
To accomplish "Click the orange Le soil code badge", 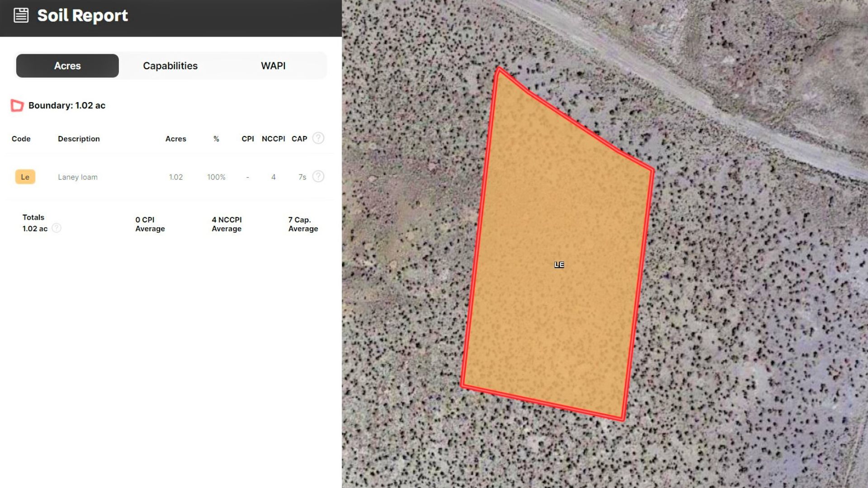I will [x=25, y=177].
